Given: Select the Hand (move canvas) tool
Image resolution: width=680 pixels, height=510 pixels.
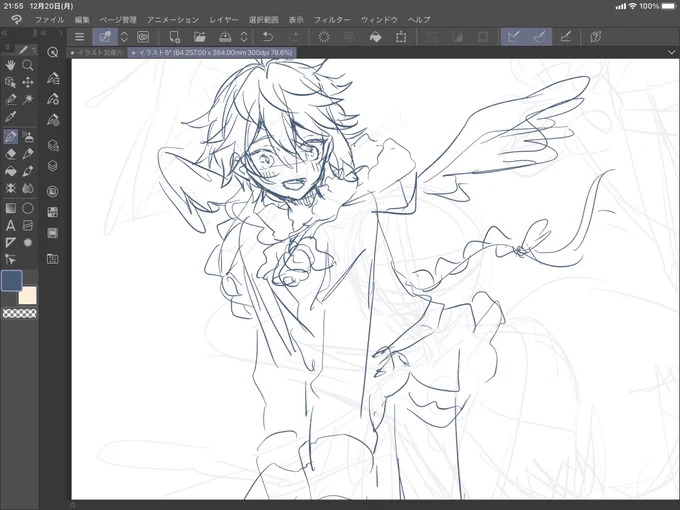Looking at the screenshot, I should coord(10,65).
